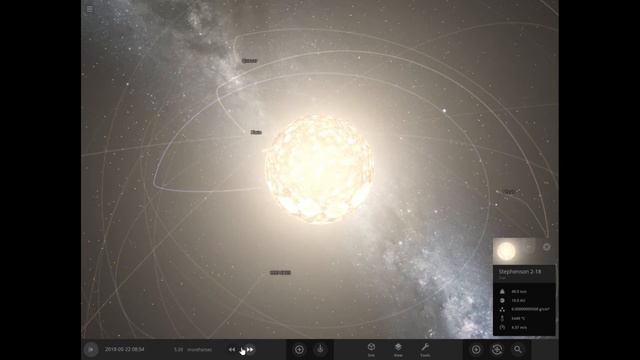Click the zoom-target plus icon near search
This screenshot has height=360, width=640.
[x=476, y=349]
